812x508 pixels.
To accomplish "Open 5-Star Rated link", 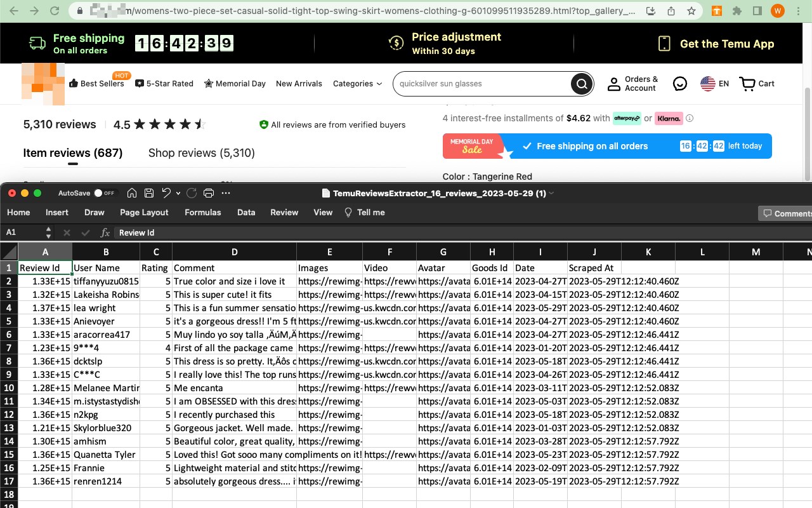I will coord(164,84).
